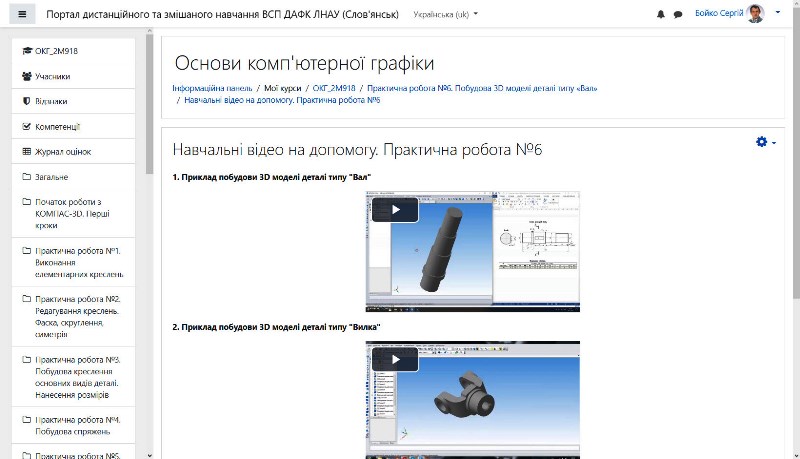Open the messages chat bubble icon
Screen dimensions: 800x459
tap(678, 15)
